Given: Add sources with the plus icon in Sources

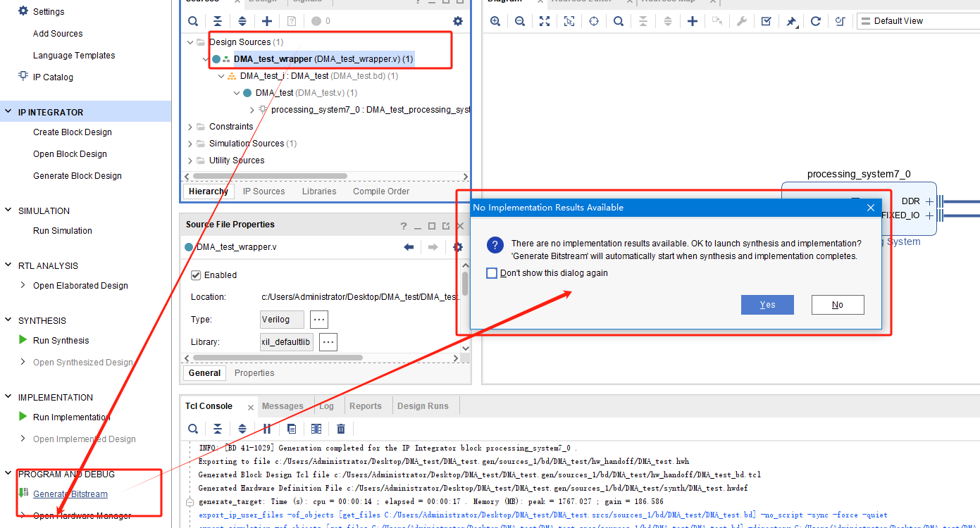Looking at the screenshot, I should pyautogui.click(x=267, y=21).
